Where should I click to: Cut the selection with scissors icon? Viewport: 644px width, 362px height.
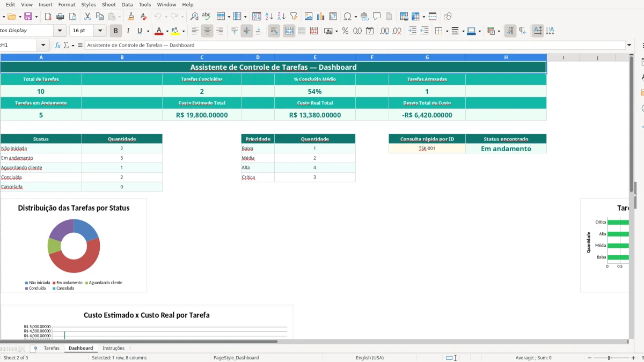[87, 17]
